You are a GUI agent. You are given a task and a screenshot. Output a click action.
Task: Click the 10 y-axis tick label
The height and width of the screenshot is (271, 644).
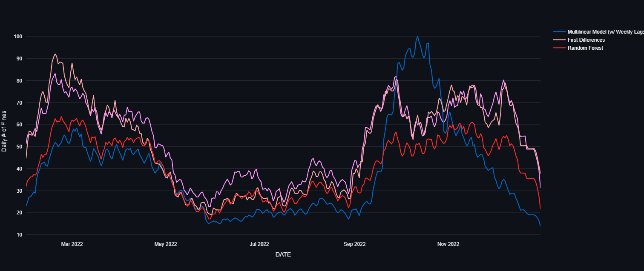19,235
